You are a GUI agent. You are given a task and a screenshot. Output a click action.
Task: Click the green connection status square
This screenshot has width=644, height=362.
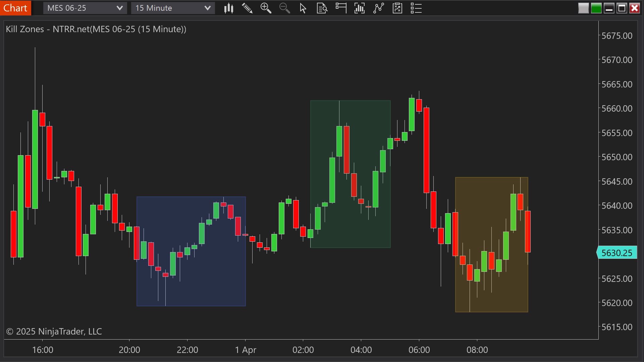(596, 8)
